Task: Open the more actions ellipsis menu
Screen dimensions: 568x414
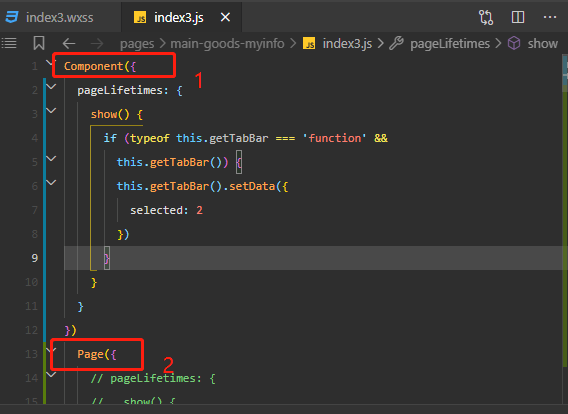Action: tap(550, 17)
